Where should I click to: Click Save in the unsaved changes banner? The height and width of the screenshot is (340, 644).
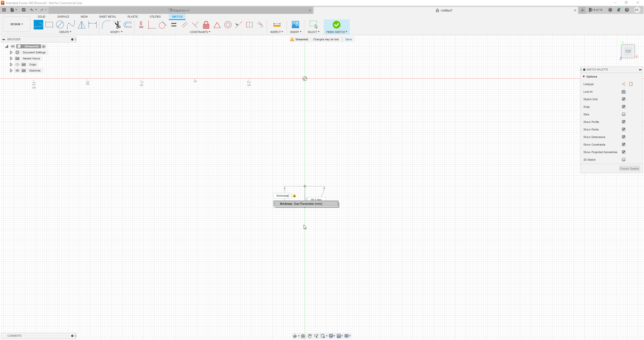348,39
